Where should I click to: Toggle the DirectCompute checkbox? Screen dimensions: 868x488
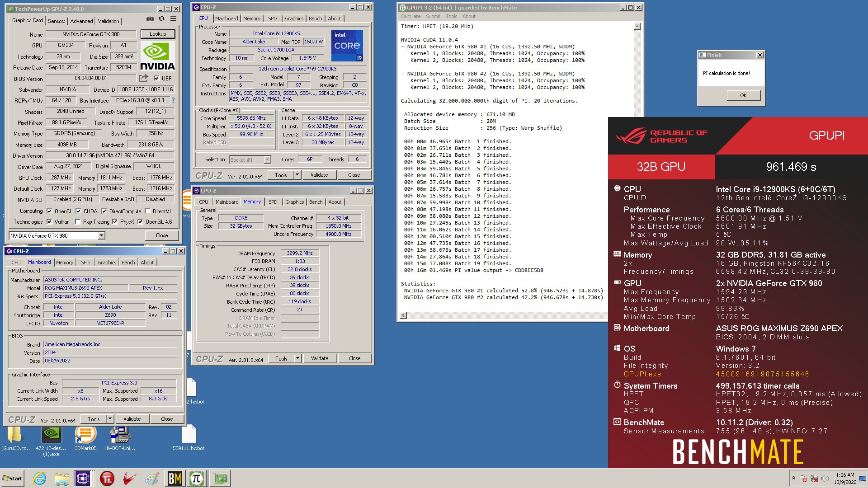pyautogui.click(x=104, y=211)
